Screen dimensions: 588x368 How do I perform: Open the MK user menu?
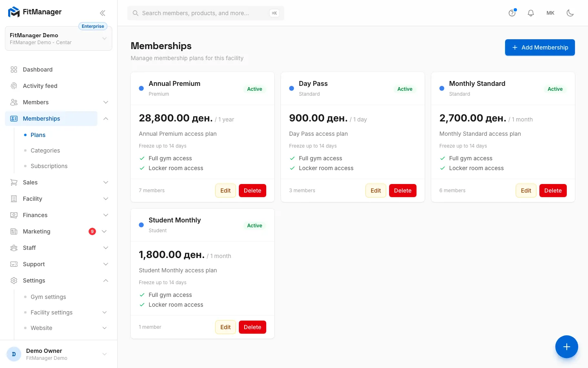coord(550,13)
